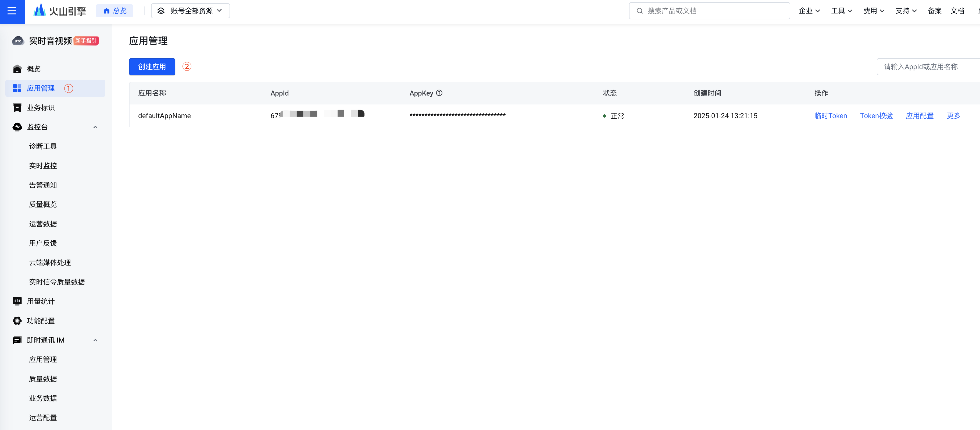Click the 应用配置 link
980x430 pixels.
coord(920,116)
